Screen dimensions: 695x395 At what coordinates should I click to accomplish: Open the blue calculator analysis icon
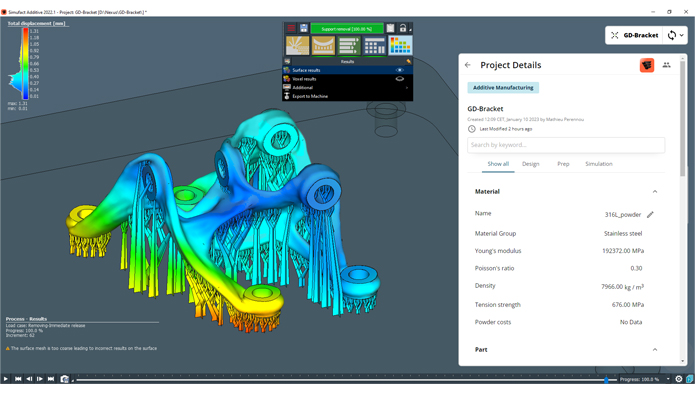click(x=375, y=46)
